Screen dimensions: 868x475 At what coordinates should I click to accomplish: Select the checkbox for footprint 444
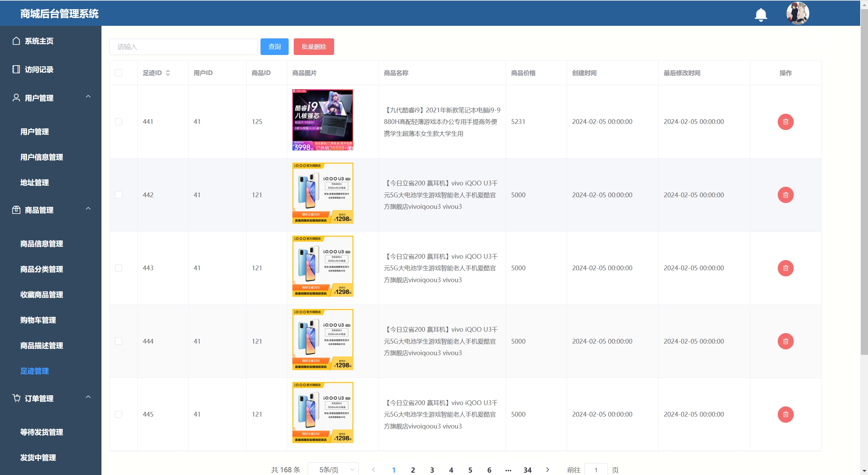[118, 341]
